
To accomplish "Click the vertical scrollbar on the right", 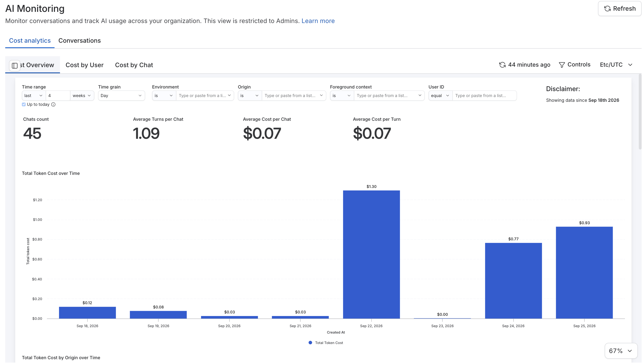I will [x=640, y=112].
